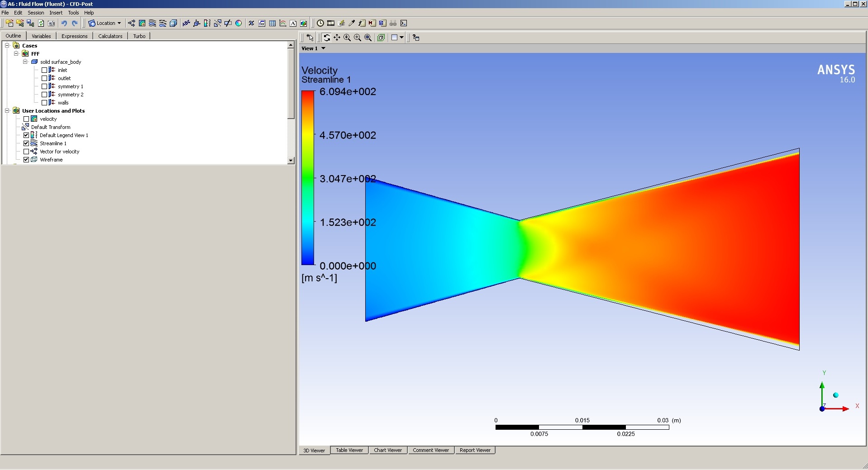Screen dimensions: 868x470
Task: Open the Macro Calculator
Action: coord(372,23)
